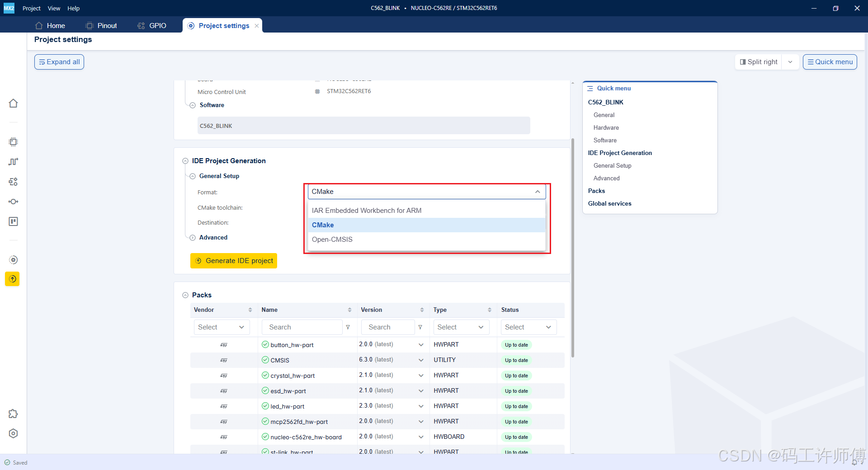
Task: Expand the Advanced subsection
Action: (x=193, y=238)
